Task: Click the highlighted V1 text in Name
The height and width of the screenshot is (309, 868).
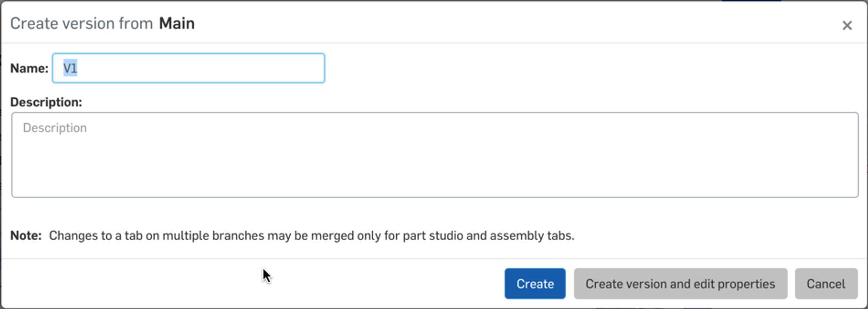Action: click(70, 68)
